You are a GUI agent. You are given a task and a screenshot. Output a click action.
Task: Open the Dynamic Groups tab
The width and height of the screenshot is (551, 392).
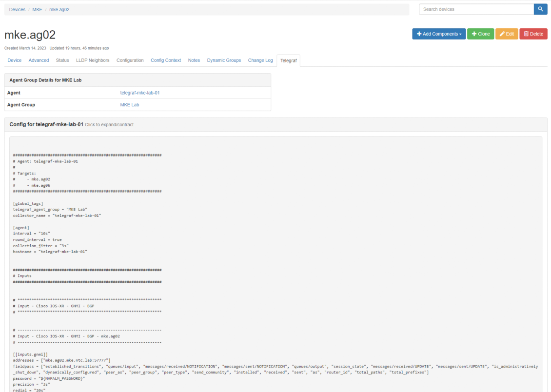tap(224, 60)
